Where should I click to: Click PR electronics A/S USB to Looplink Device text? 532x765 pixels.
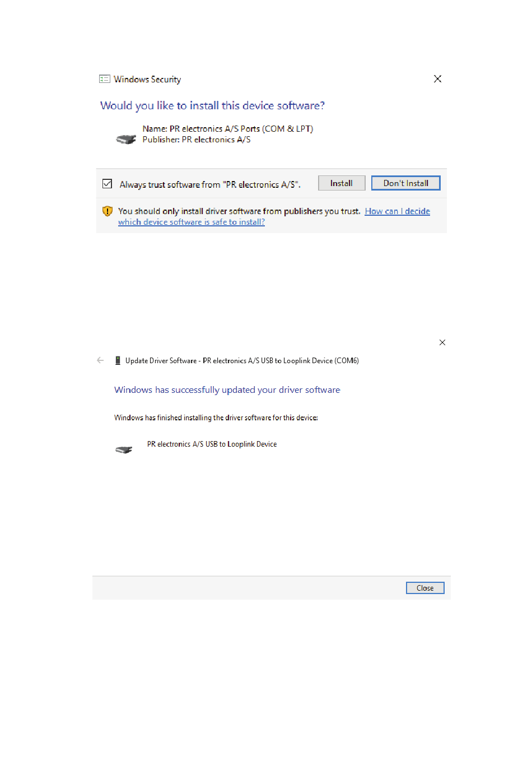click(x=212, y=444)
